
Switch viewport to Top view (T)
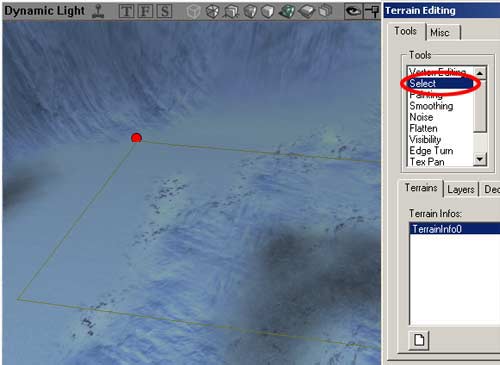[x=126, y=11]
